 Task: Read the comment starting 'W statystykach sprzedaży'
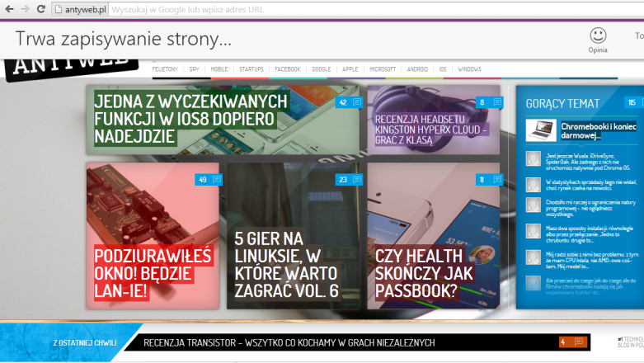[591, 185]
